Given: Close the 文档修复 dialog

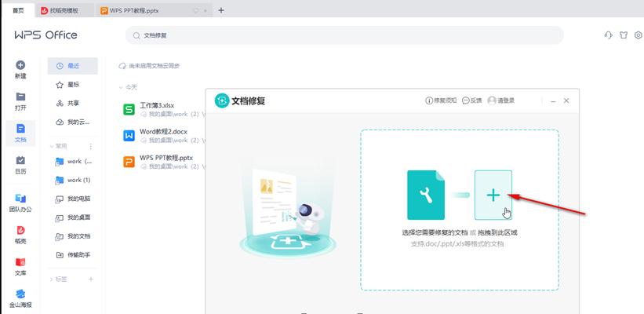Looking at the screenshot, I should pos(566,100).
